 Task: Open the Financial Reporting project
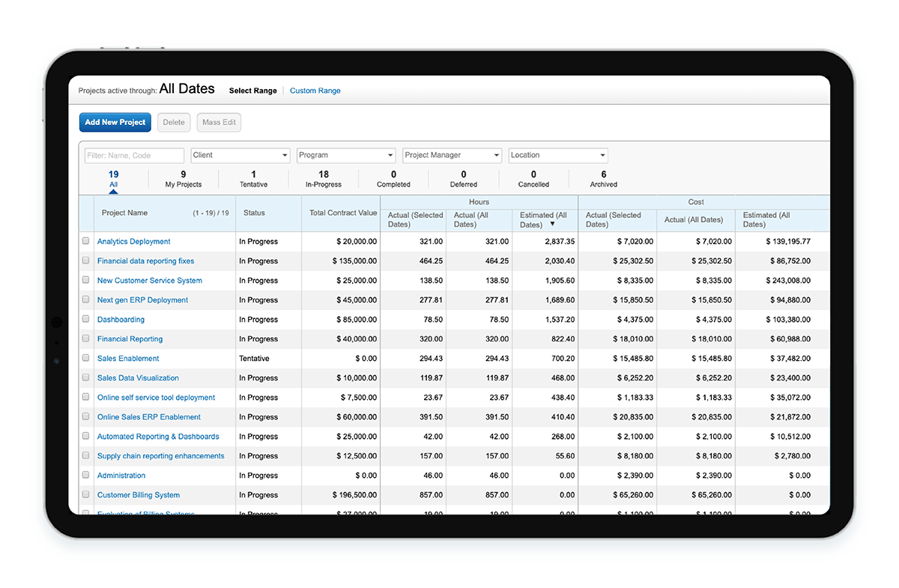[x=130, y=339]
